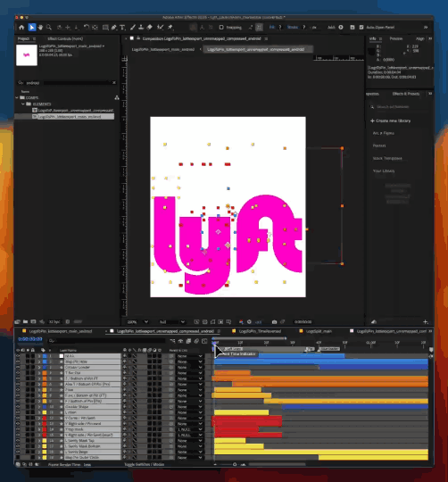Open the Preview panel tab

396,38
